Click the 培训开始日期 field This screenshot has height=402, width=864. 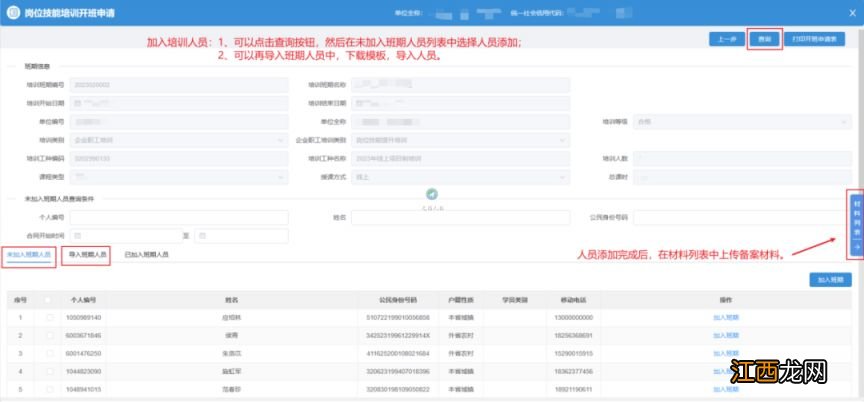pyautogui.click(x=179, y=103)
